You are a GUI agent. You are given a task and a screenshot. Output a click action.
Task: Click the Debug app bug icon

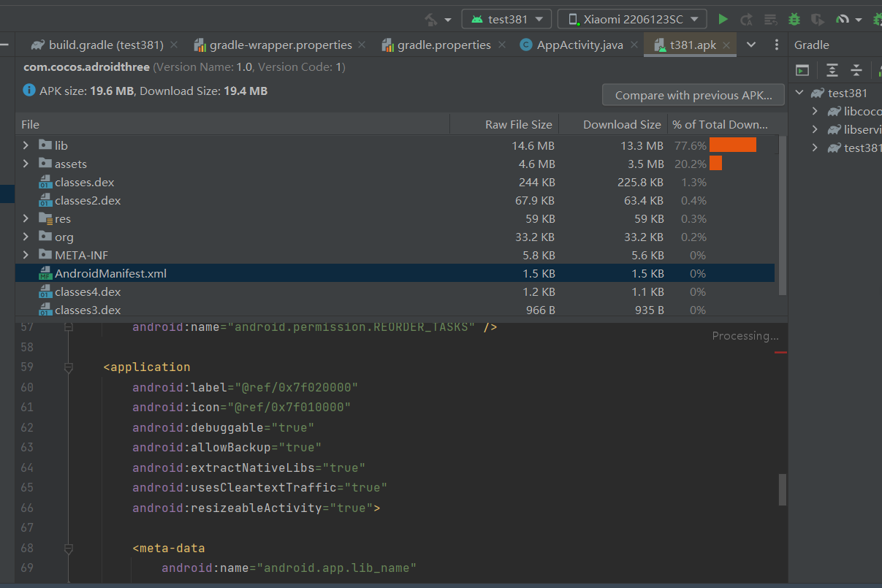coord(794,20)
